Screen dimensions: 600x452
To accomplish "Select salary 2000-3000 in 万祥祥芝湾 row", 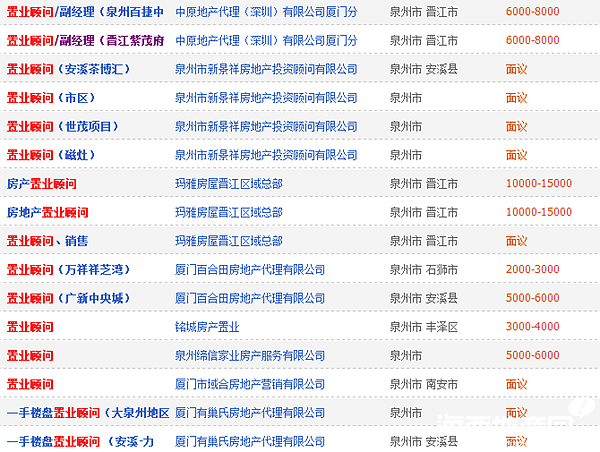I will [x=533, y=269].
